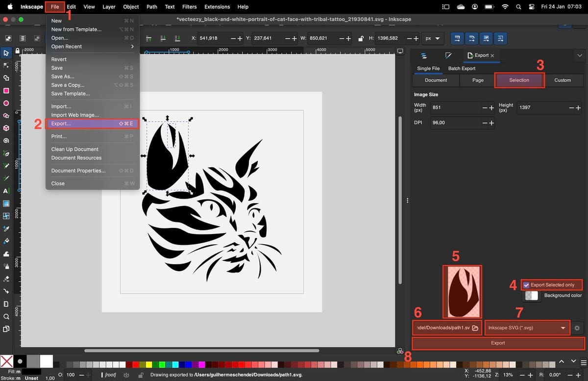Increase the export Width with plus button
The height and width of the screenshot is (381, 588).
491,107
